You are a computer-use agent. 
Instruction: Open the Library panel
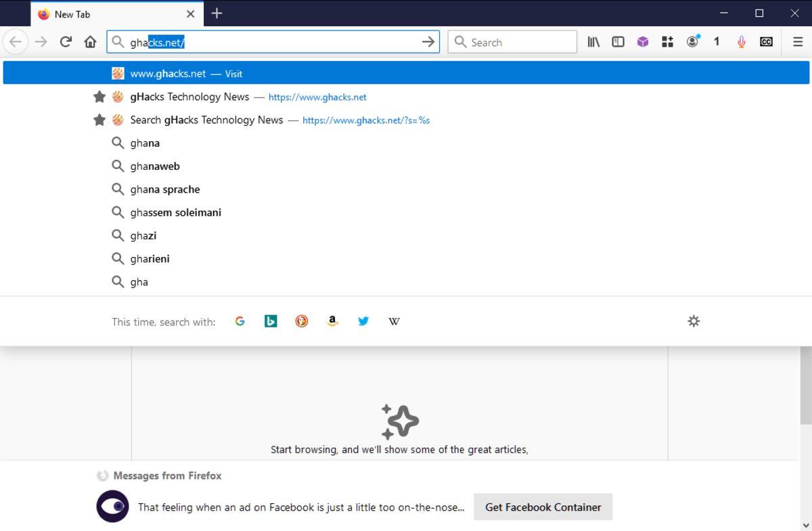click(593, 41)
